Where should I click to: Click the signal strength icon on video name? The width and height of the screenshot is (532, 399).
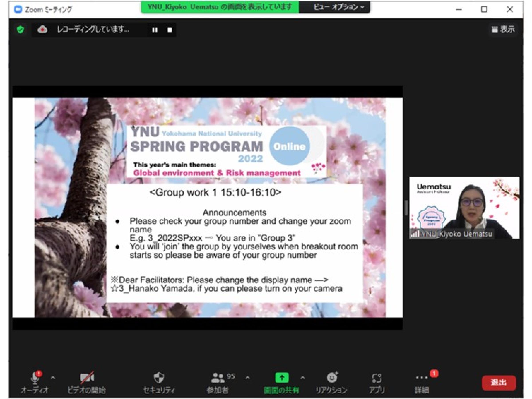[415, 234]
